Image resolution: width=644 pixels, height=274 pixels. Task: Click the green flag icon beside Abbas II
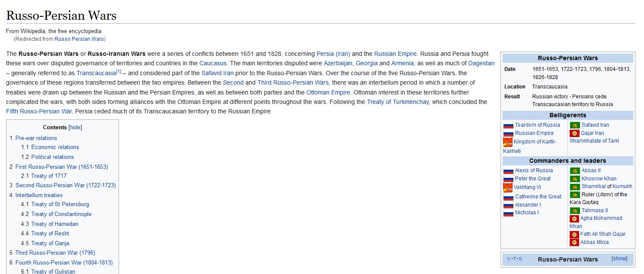(x=575, y=171)
